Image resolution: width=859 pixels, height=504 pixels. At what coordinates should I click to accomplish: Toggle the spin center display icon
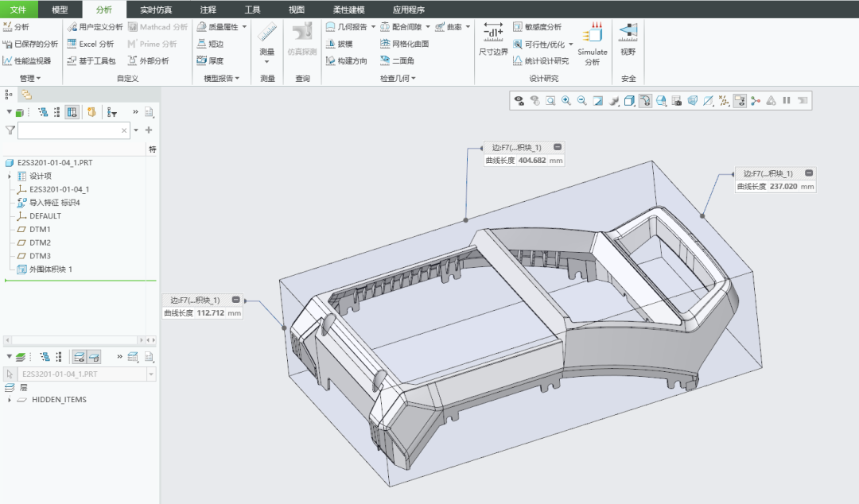point(756,101)
